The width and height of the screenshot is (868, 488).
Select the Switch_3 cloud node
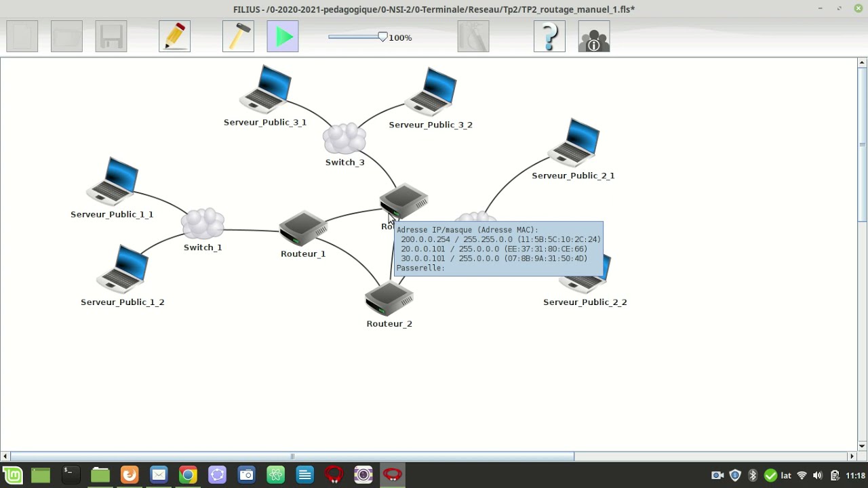point(344,139)
